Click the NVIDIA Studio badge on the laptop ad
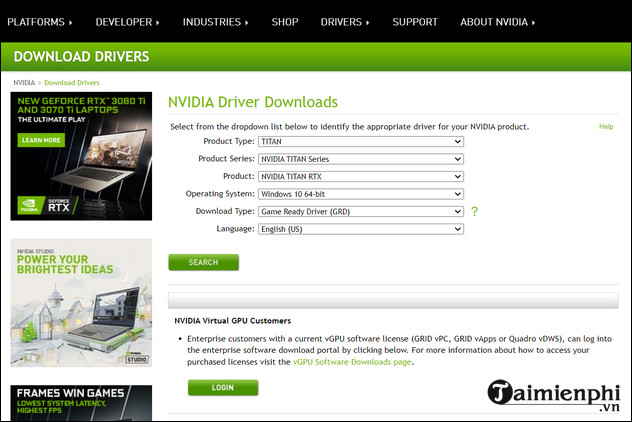 (137, 357)
